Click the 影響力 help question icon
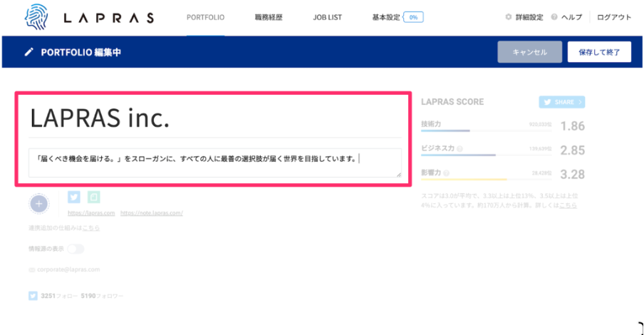Screen dimensions: 644x335 [x=447, y=173]
